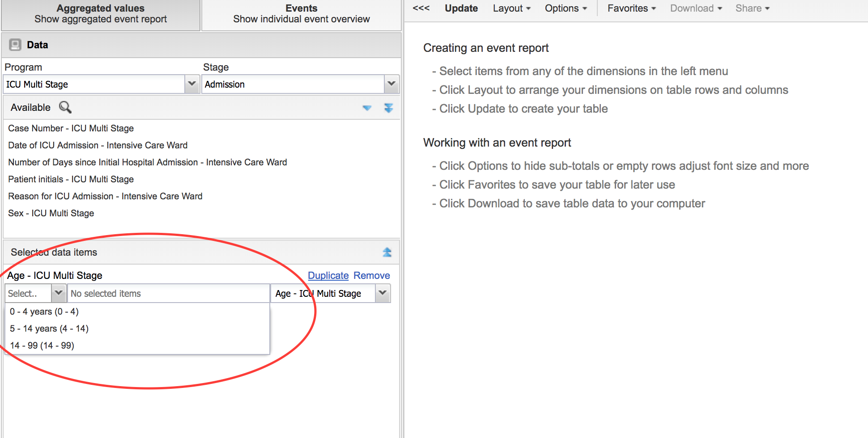Image resolution: width=868 pixels, height=438 pixels.
Task: Open the Program dropdown arrow
Action: (x=192, y=84)
